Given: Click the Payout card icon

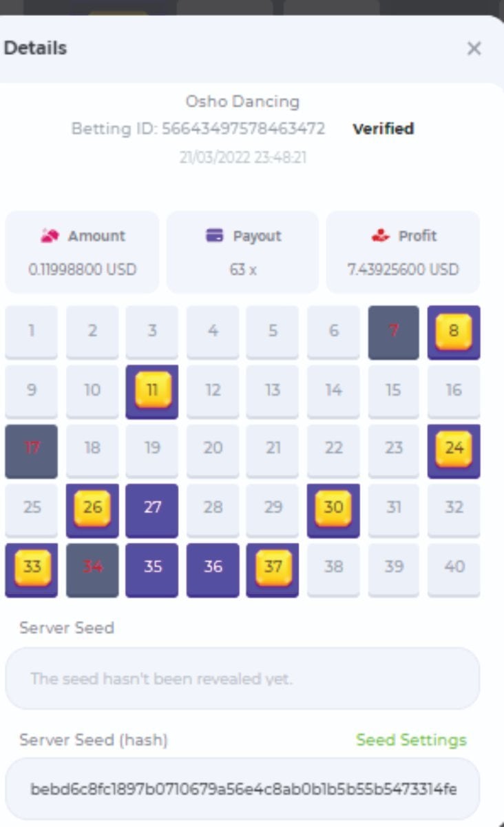Looking at the screenshot, I should tap(215, 236).
